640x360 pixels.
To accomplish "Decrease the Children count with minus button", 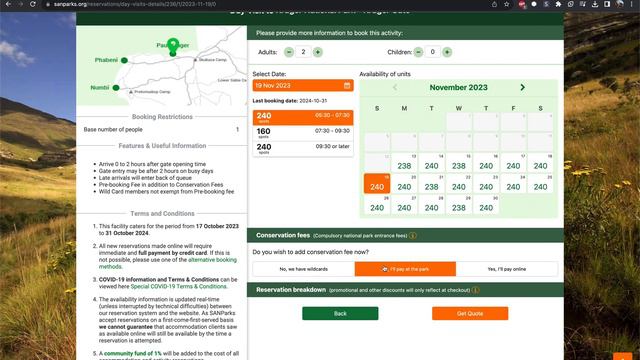I will tap(418, 52).
